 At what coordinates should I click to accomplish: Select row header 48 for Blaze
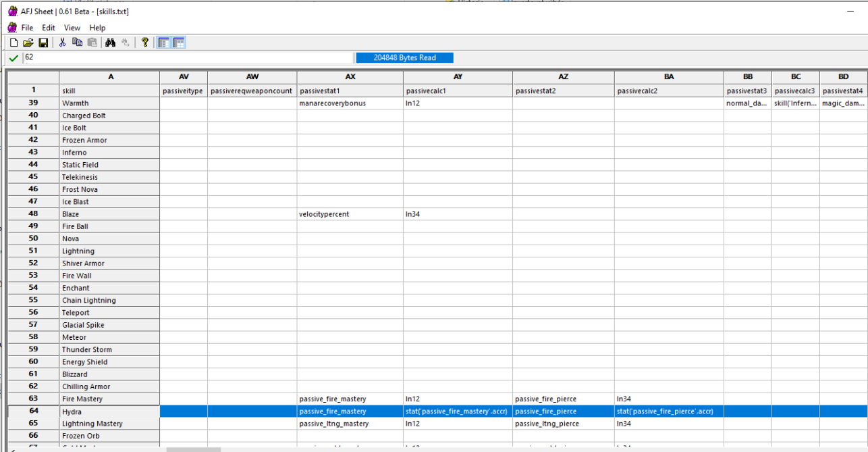click(x=33, y=214)
